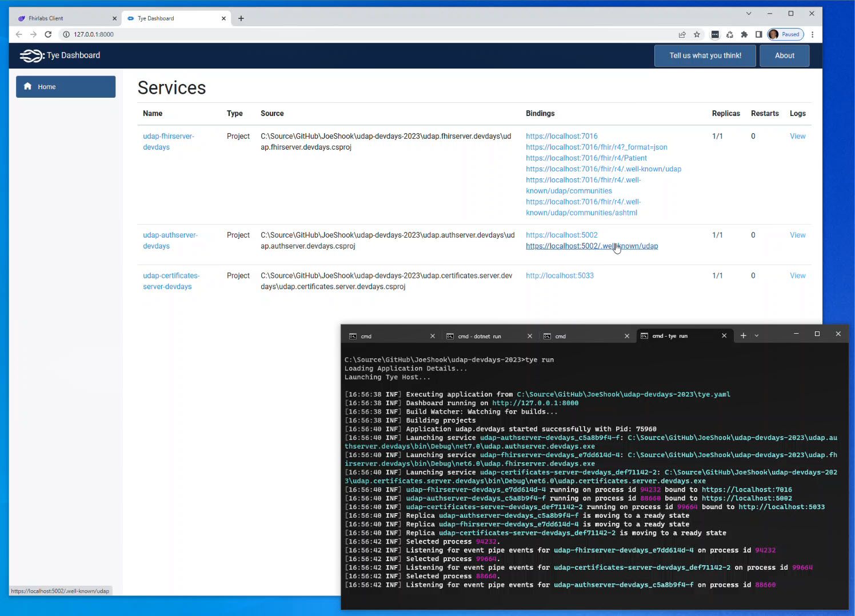Select the cmd - dotnet run terminal tab

coord(480,336)
